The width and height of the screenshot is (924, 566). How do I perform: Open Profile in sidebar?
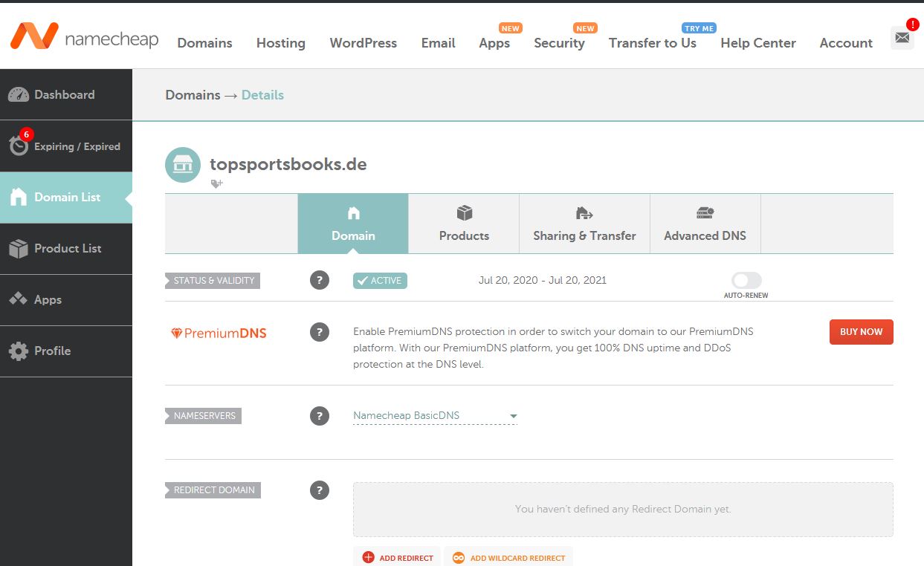click(x=66, y=351)
